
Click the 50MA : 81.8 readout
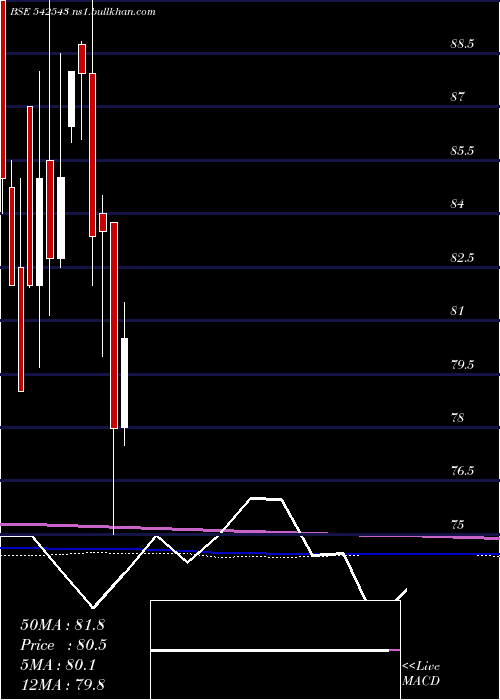(62, 625)
